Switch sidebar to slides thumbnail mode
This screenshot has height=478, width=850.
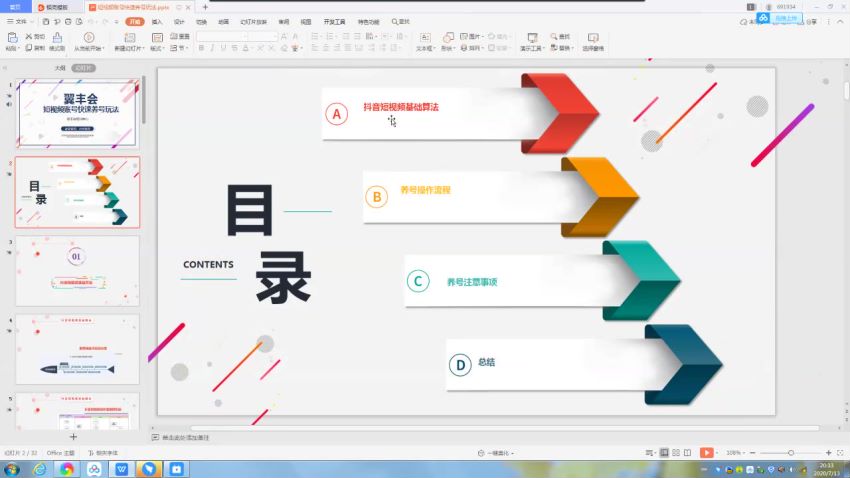[83, 68]
